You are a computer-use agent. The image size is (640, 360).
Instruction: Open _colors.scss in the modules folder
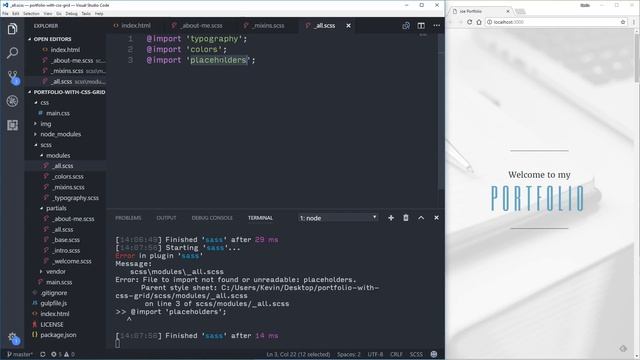click(68, 177)
